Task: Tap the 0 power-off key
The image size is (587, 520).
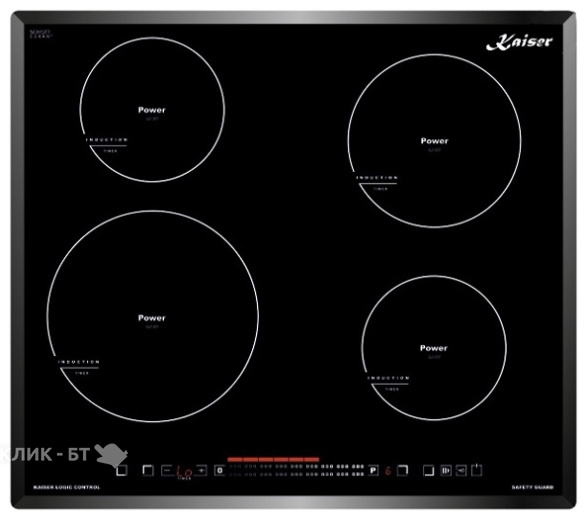Action: 220,470
